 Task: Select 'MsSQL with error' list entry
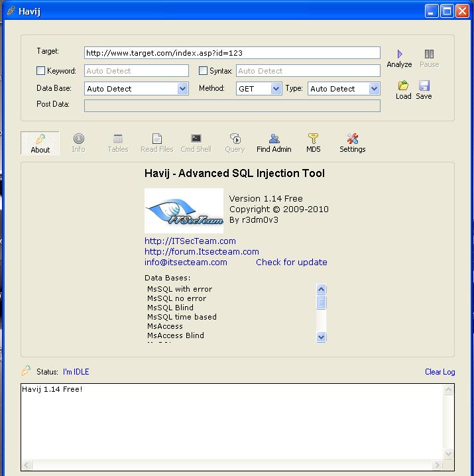180,289
